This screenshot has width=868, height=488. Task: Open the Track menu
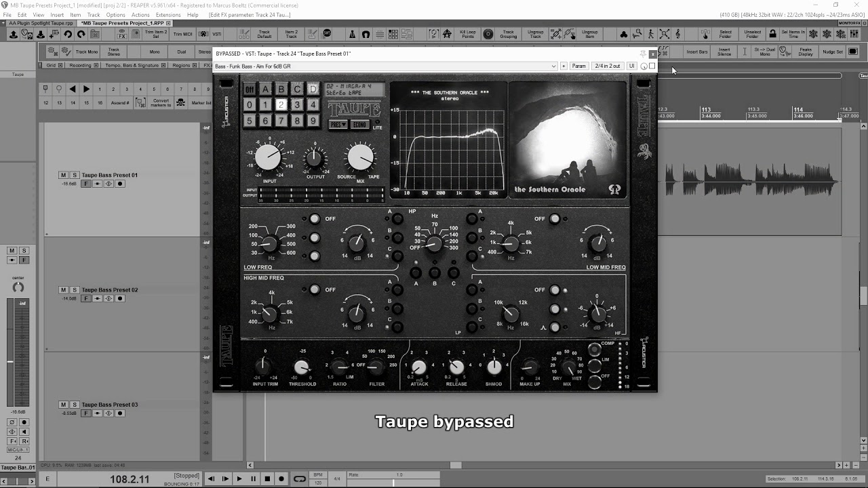(94, 14)
